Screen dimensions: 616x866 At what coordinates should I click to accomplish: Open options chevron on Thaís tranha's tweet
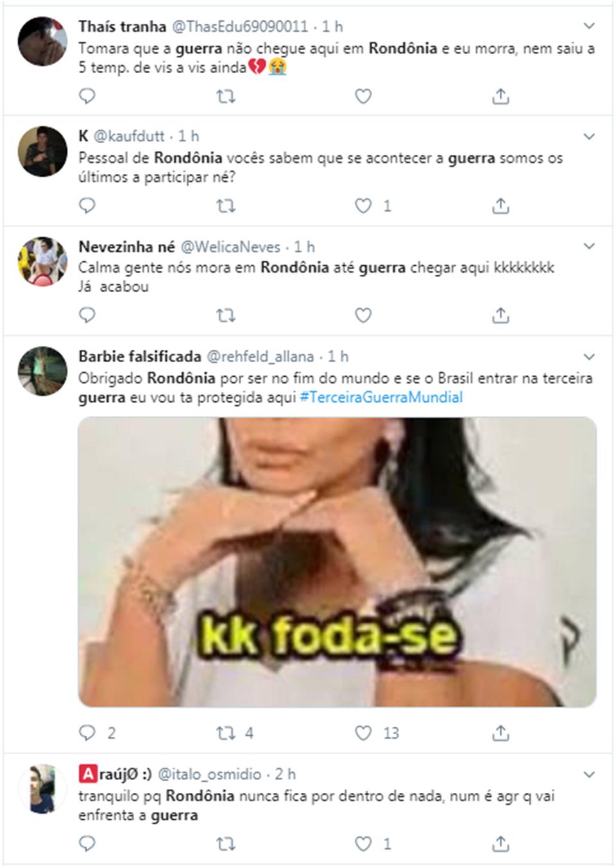589,26
